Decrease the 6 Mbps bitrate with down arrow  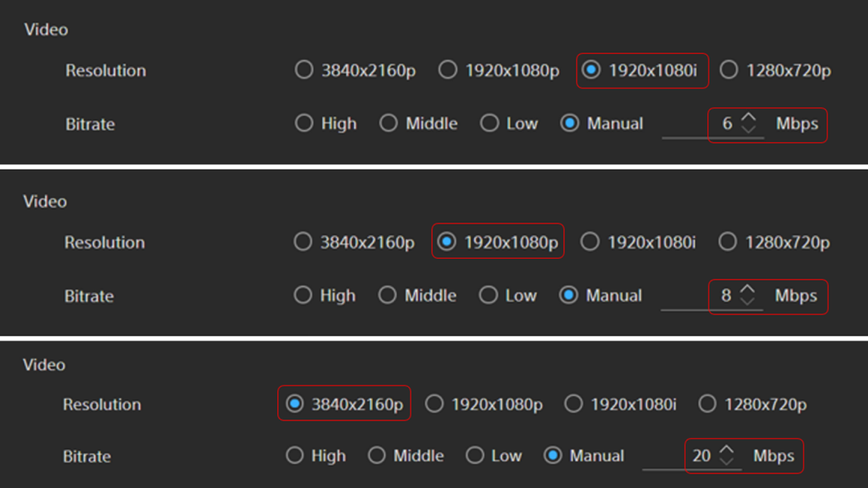point(748,129)
